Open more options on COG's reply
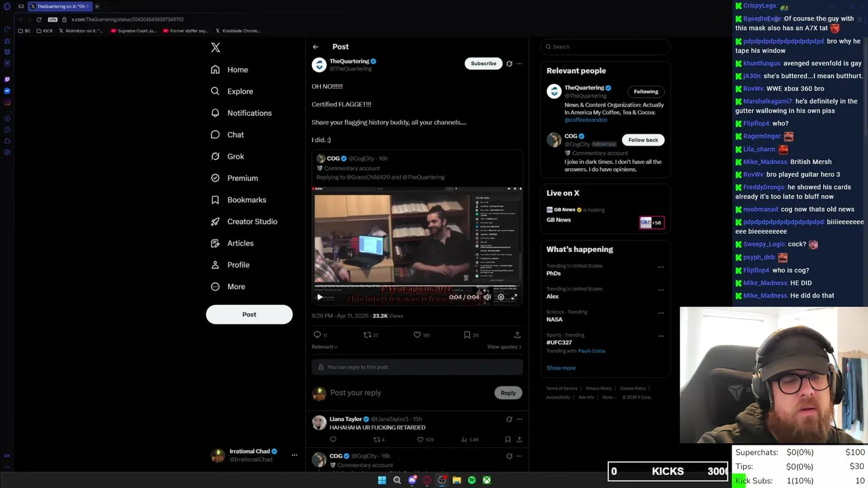This screenshot has height=488, width=868. (519, 456)
